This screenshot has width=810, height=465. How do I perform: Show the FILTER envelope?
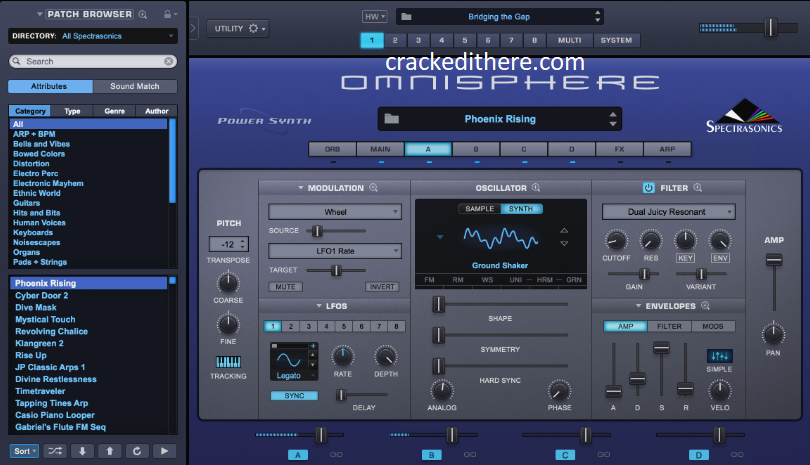coord(669,327)
